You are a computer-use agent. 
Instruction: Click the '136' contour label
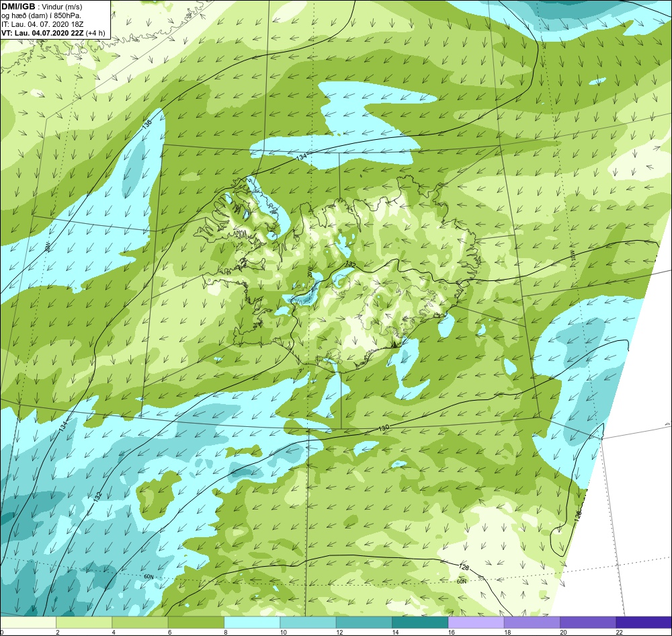[147, 124]
